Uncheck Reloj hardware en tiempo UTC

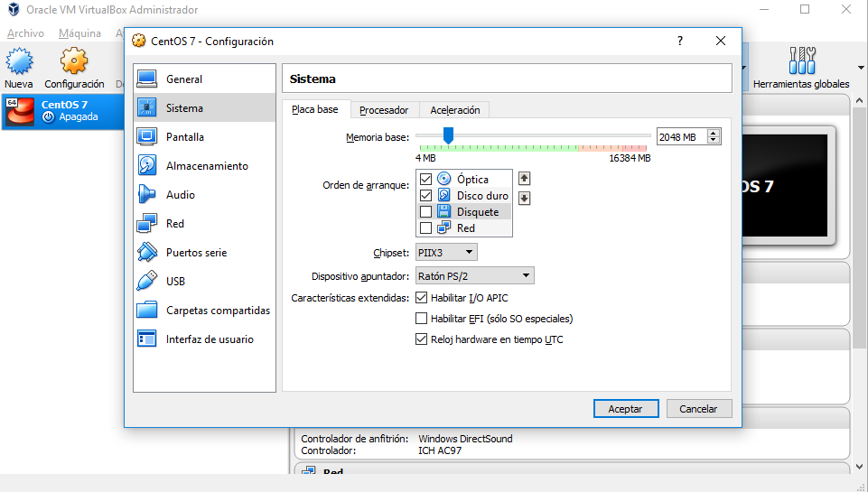(421, 339)
